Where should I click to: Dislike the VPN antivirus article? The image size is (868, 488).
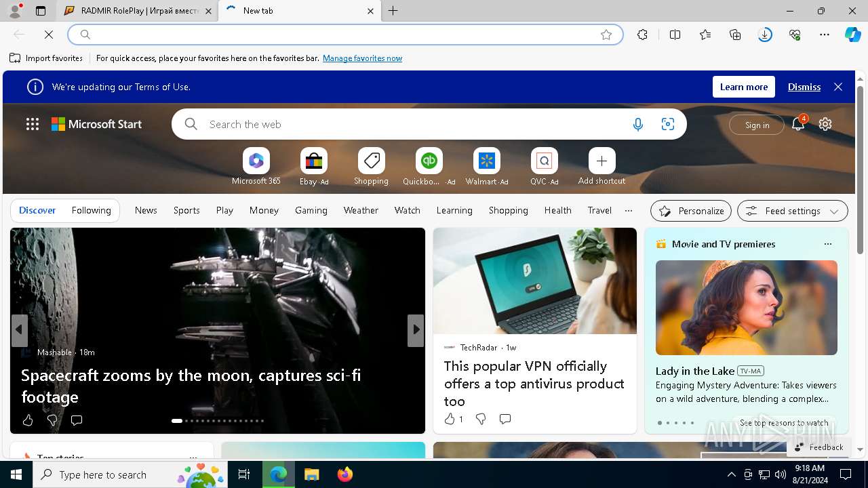[x=481, y=419]
